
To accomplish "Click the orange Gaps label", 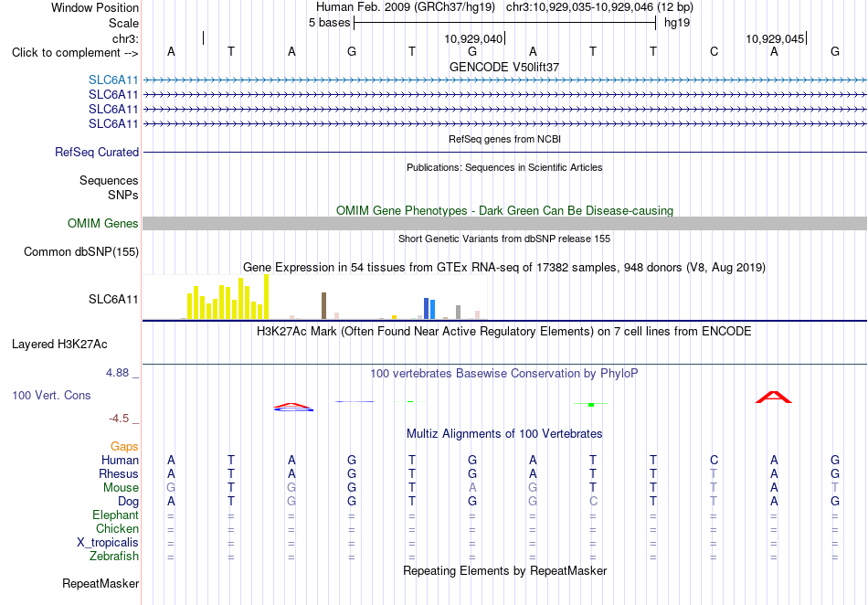I will (124, 447).
